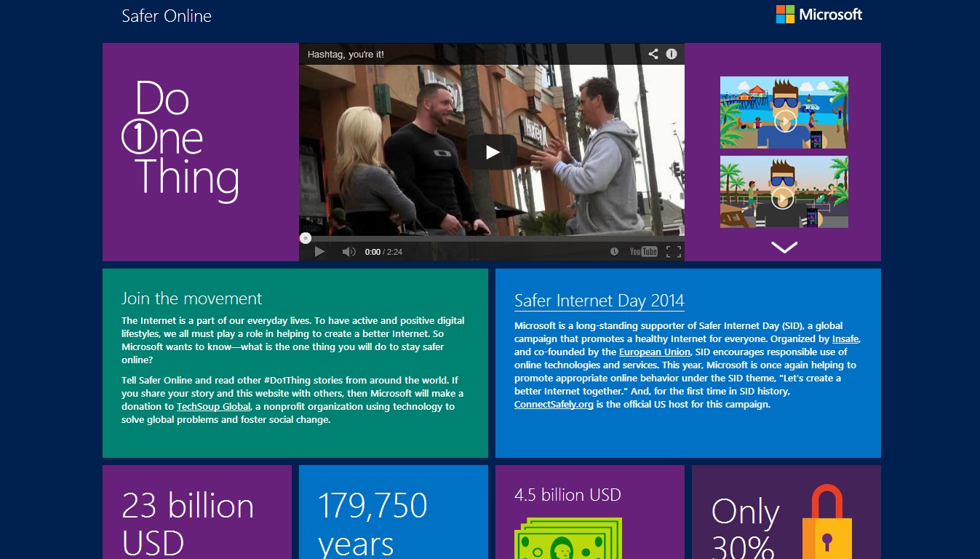Click the 'Hashtag, you're it!' video title
This screenshot has width=980, height=559.
tap(346, 54)
